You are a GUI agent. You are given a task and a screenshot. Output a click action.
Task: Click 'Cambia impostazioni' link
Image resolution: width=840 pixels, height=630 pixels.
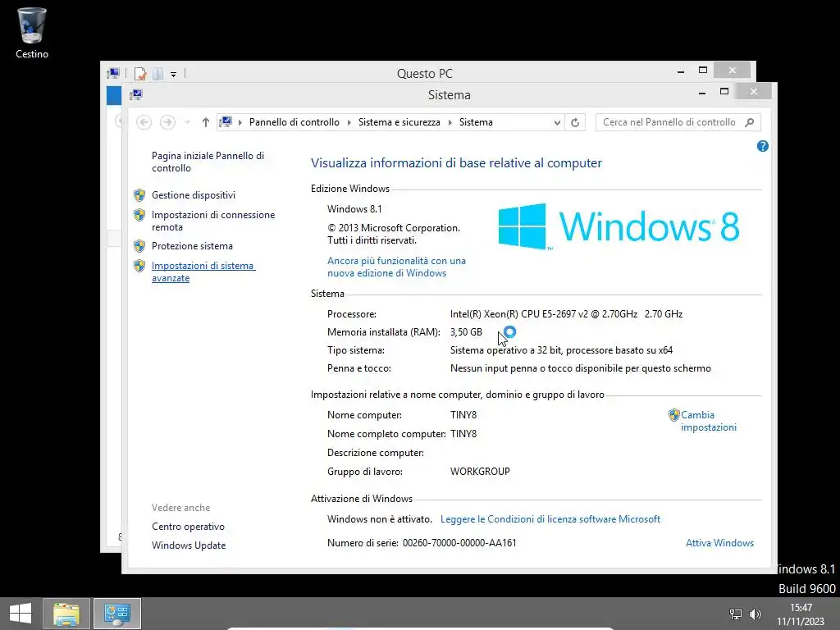[708, 421]
